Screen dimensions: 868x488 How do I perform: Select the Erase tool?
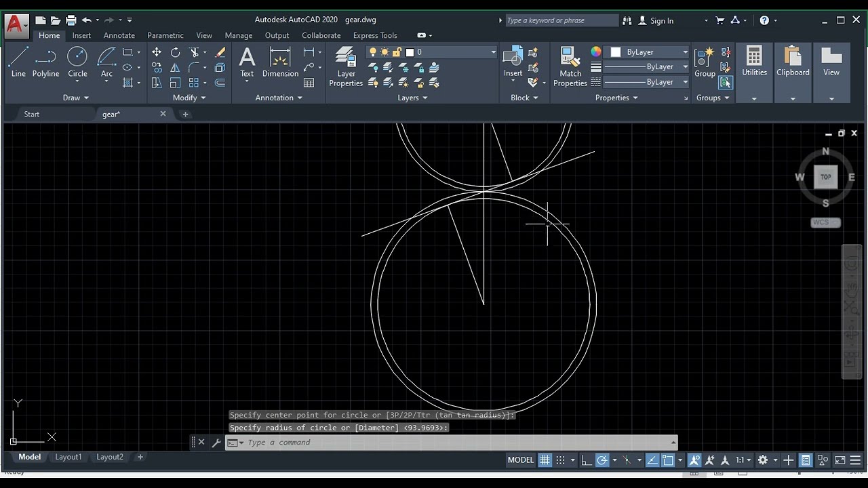coord(220,52)
